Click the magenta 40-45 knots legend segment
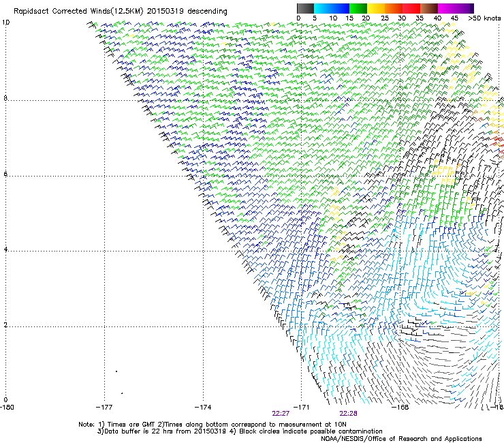Viewport: 504px width, 443px height. [447, 8]
